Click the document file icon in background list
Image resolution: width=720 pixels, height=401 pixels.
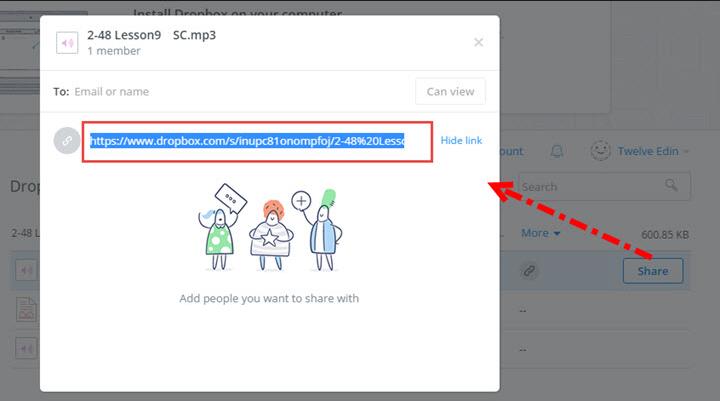pyautogui.click(x=26, y=309)
